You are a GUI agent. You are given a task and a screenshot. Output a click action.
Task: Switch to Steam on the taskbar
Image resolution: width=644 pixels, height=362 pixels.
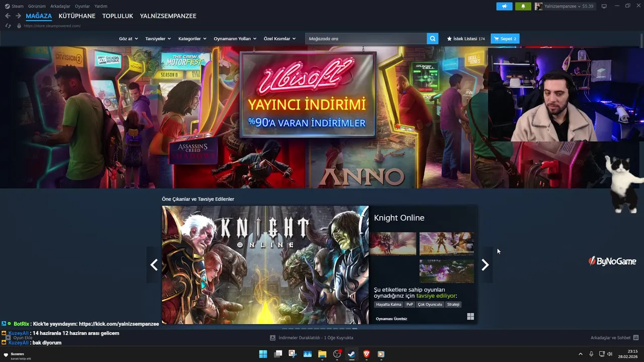pos(352,354)
